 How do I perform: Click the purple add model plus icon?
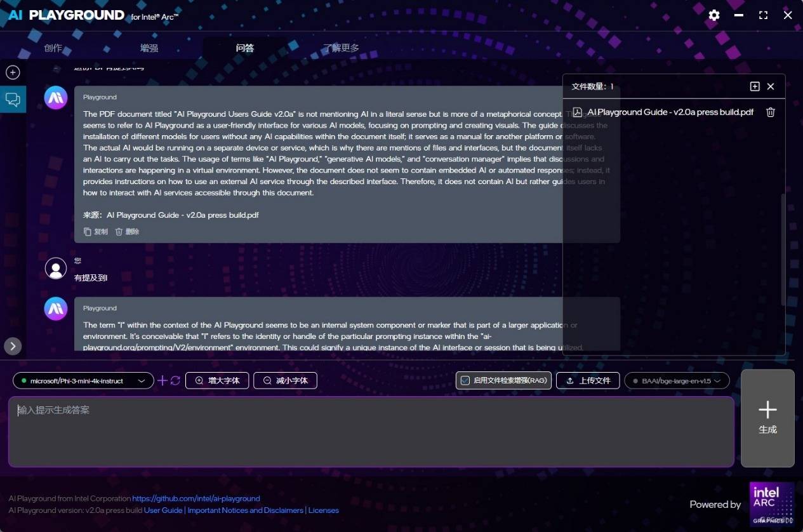click(x=163, y=380)
